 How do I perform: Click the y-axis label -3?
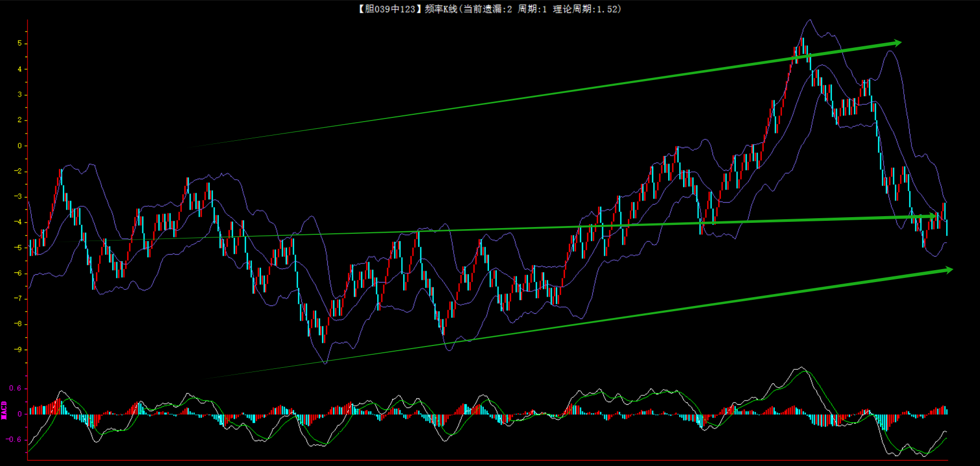point(18,197)
